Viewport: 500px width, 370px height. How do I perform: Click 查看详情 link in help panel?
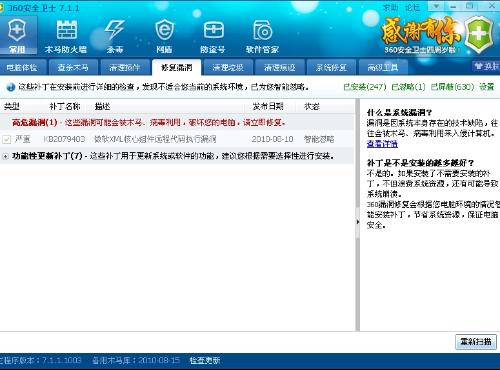[382, 144]
